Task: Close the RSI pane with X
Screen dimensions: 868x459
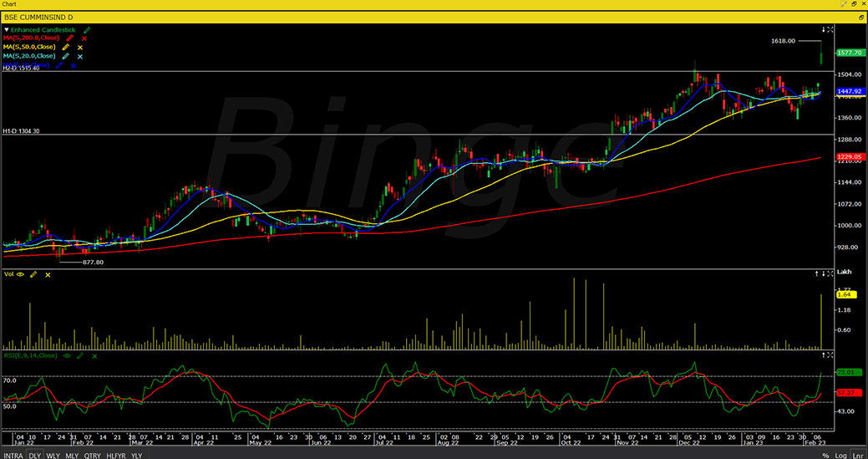Action: point(830,354)
